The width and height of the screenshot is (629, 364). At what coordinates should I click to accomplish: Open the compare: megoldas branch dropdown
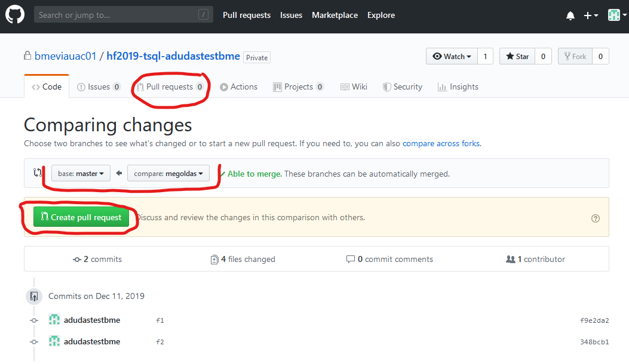pyautogui.click(x=168, y=173)
